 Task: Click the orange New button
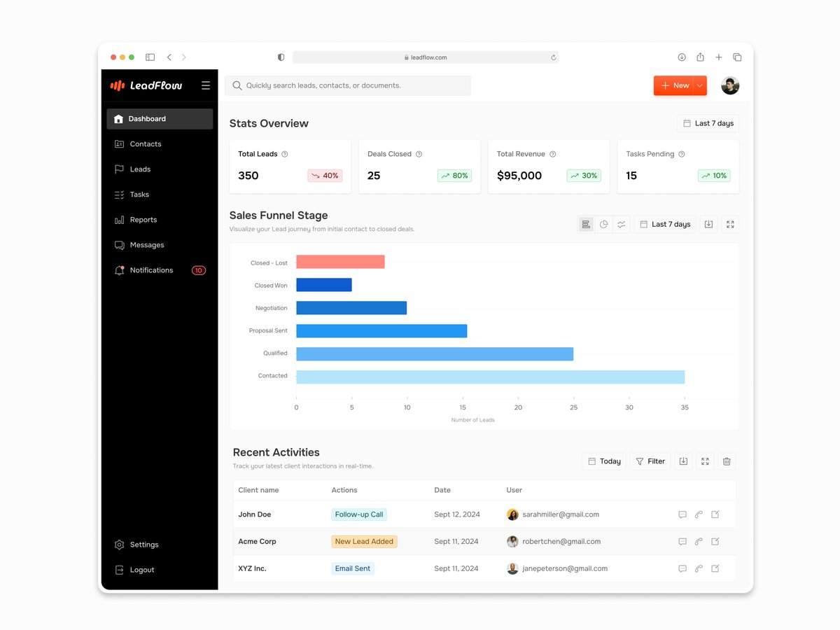pos(673,85)
